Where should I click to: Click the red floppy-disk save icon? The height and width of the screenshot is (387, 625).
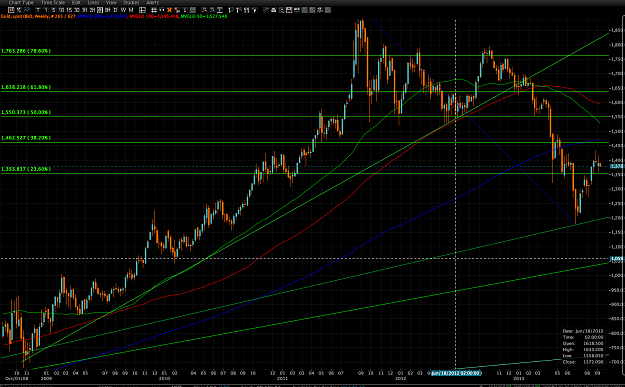289,10
